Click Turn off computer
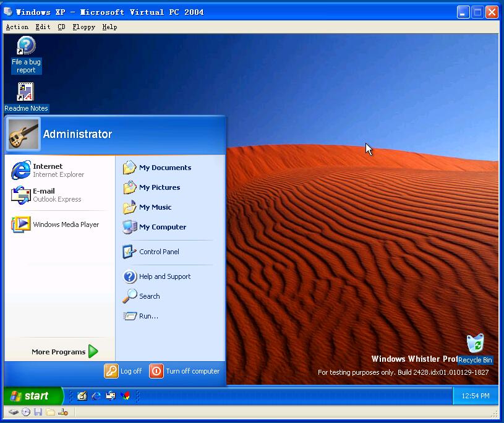 (x=184, y=371)
